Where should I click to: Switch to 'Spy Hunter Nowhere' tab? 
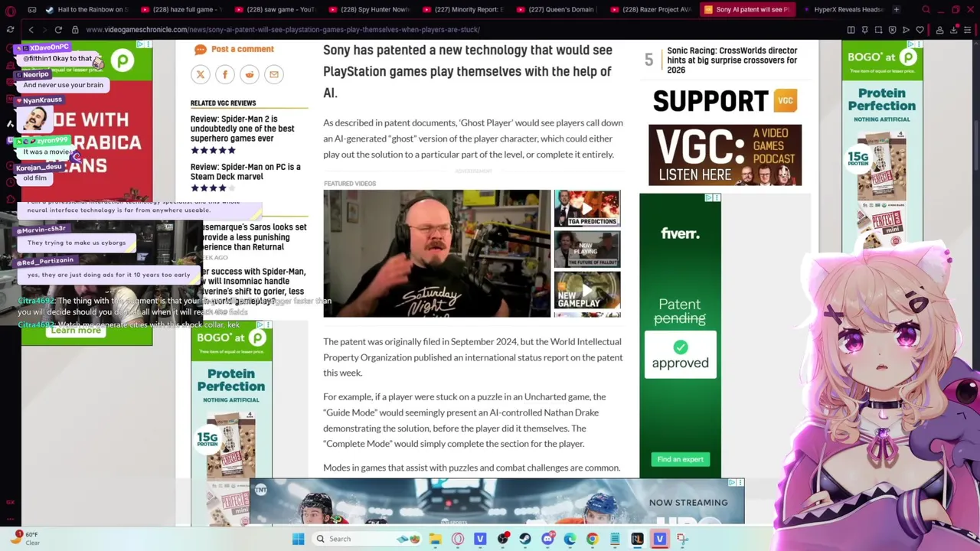[369, 10]
